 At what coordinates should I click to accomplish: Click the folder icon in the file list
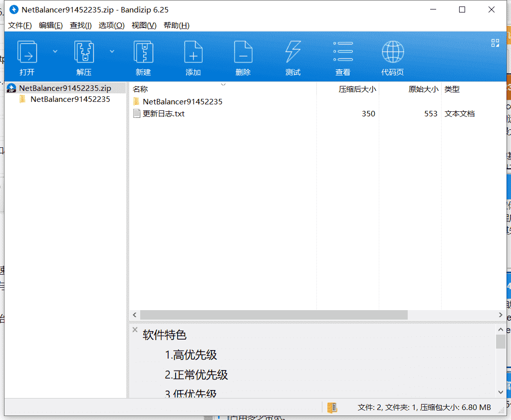click(137, 101)
